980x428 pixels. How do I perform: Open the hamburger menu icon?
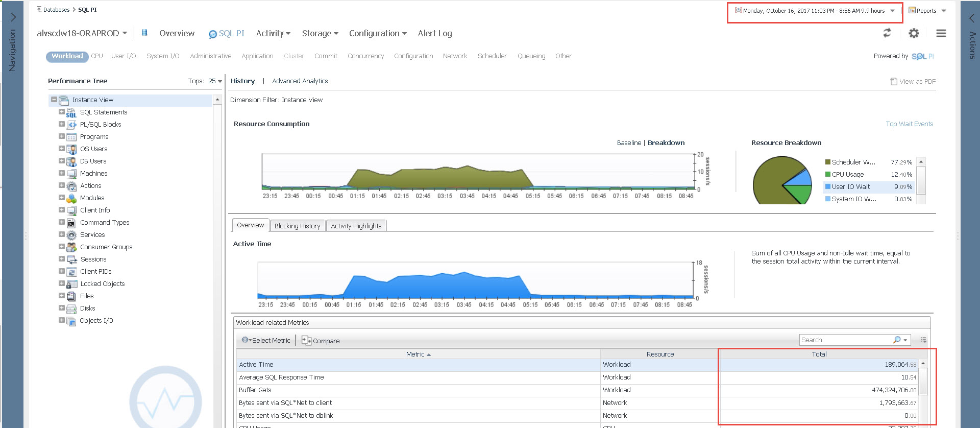pyautogui.click(x=941, y=33)
